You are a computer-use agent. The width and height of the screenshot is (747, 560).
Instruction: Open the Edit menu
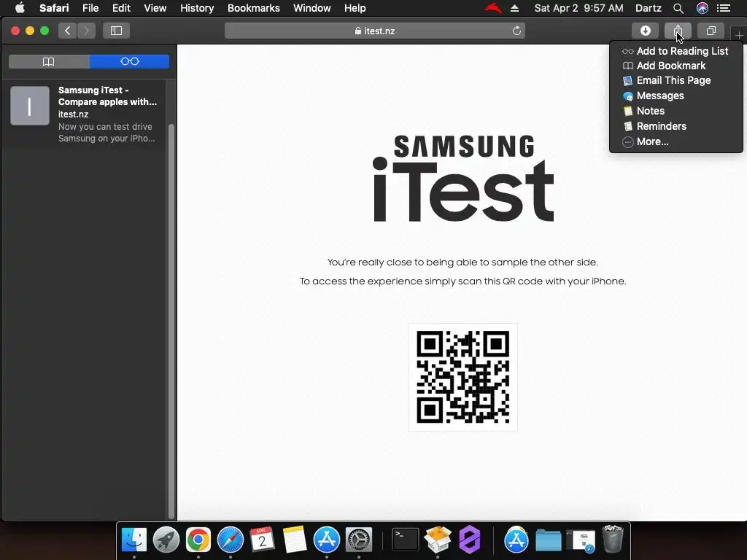(x=121, y=8)
